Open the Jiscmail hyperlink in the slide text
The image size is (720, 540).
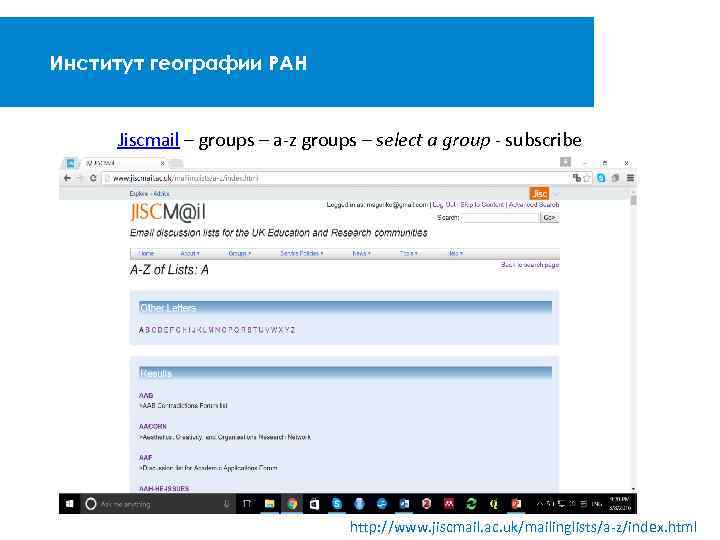(x=148, y=140)
